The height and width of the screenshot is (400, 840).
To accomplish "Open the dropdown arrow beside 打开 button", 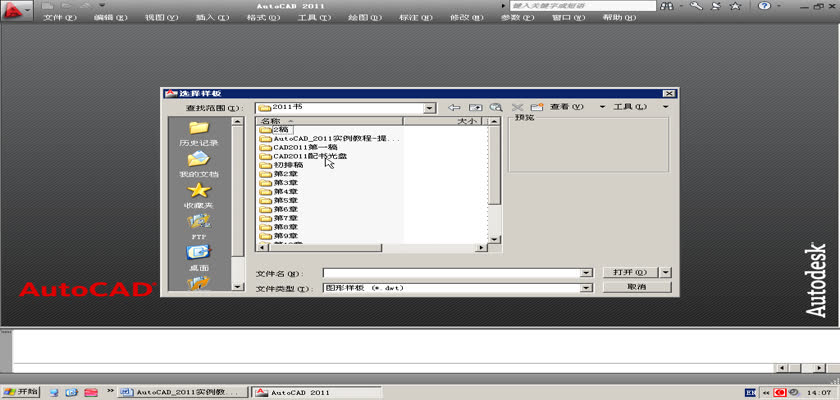I will 666,272.
